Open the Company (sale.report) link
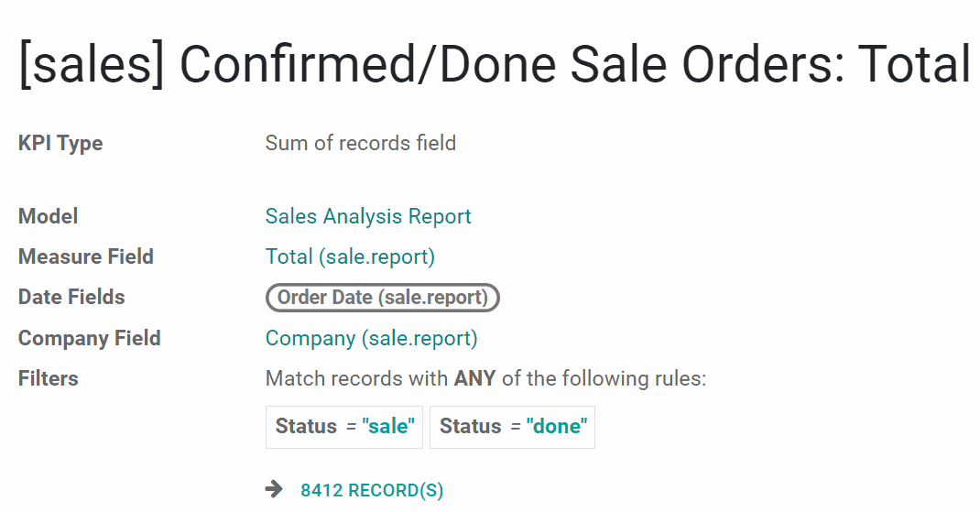The height and width of the screenshot is (512, 980). 371,338
